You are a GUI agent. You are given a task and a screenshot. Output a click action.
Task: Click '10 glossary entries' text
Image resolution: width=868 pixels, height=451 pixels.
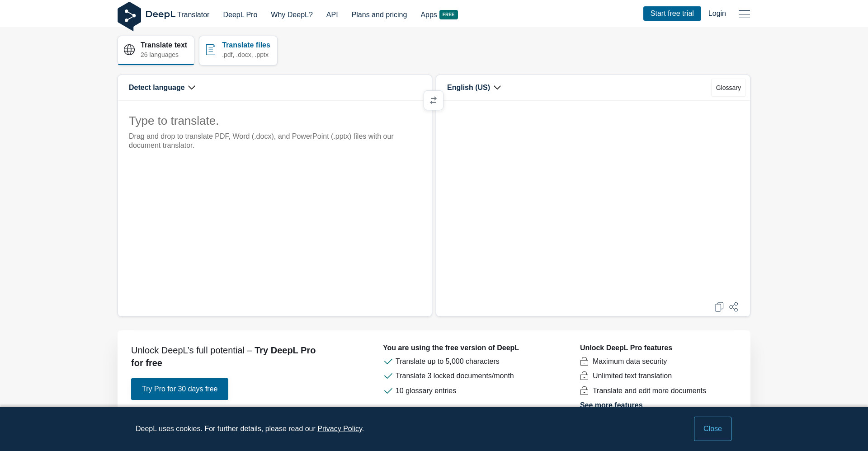click(x=426, y=391)
